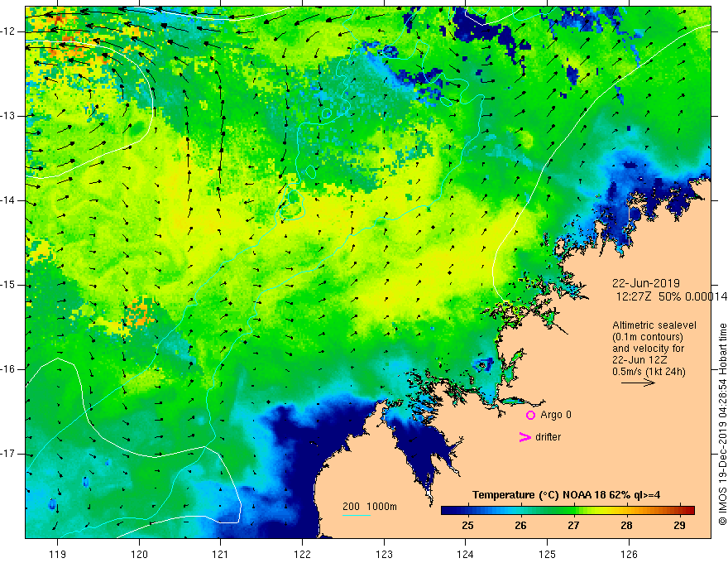Click longitude axis label 124

[x=466, y=554]
